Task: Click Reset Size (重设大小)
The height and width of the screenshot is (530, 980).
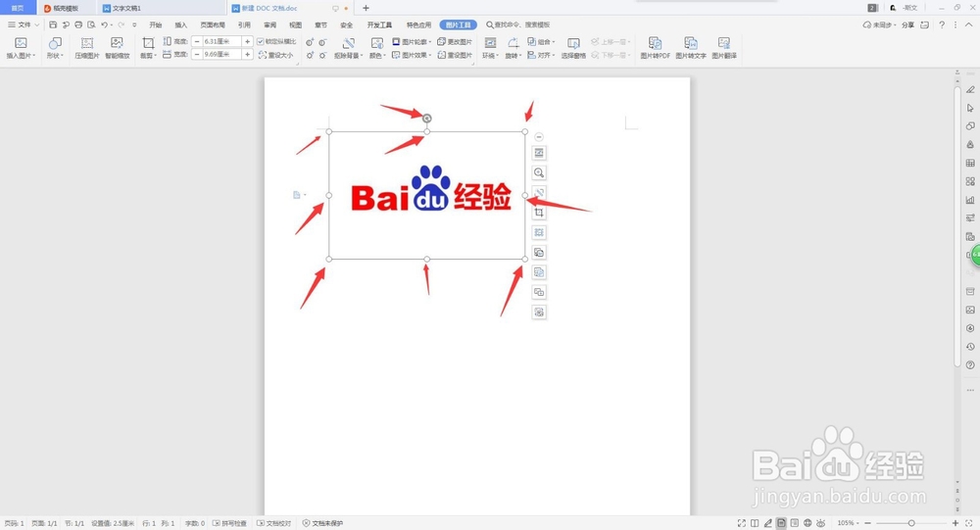Action: point(275,55)
